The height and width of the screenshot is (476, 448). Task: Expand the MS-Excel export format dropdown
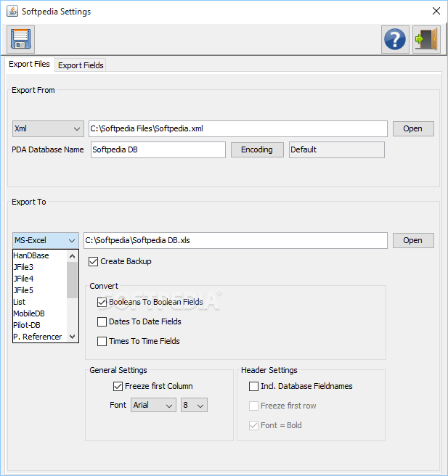point(46,240)
